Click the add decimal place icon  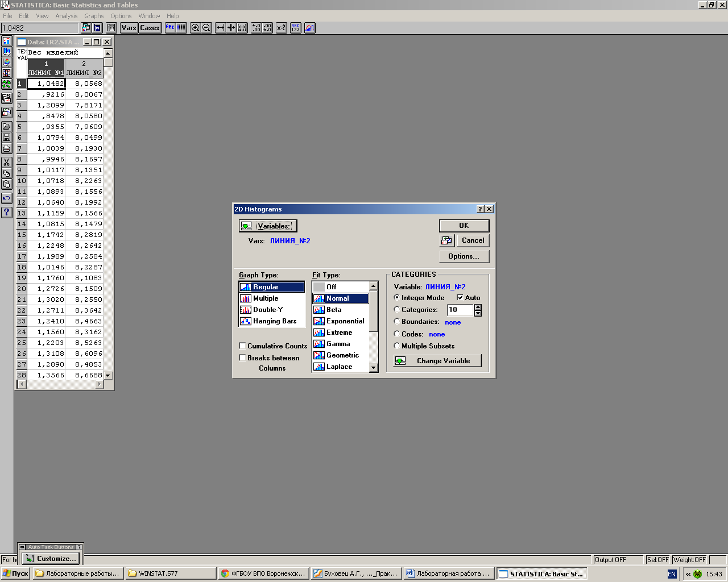(257, 28)
